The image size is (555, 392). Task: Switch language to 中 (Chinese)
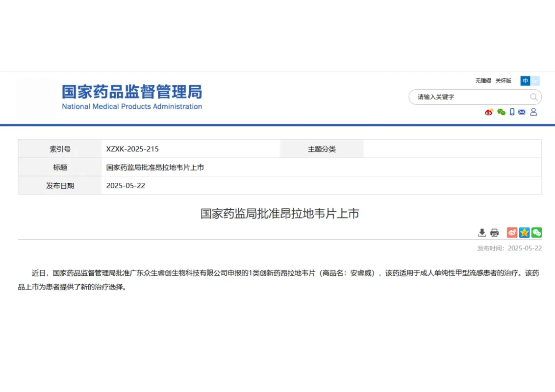coord(525,81)
